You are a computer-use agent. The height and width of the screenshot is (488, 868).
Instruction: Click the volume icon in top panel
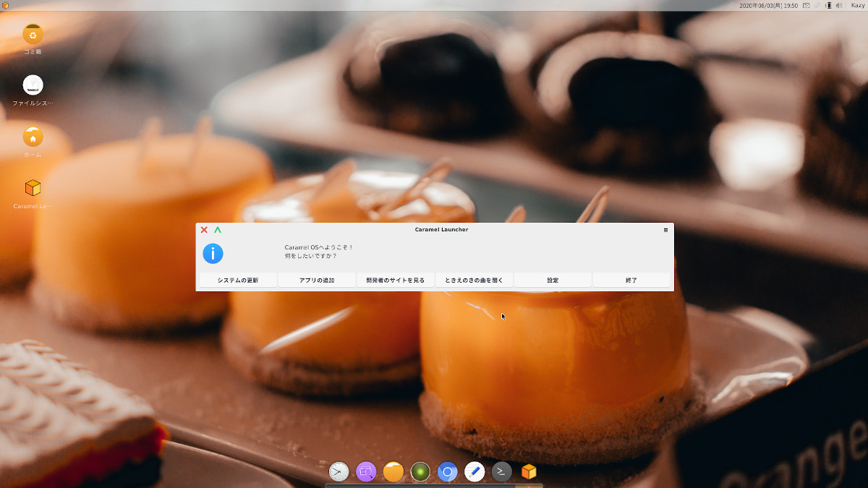[839, 5]
